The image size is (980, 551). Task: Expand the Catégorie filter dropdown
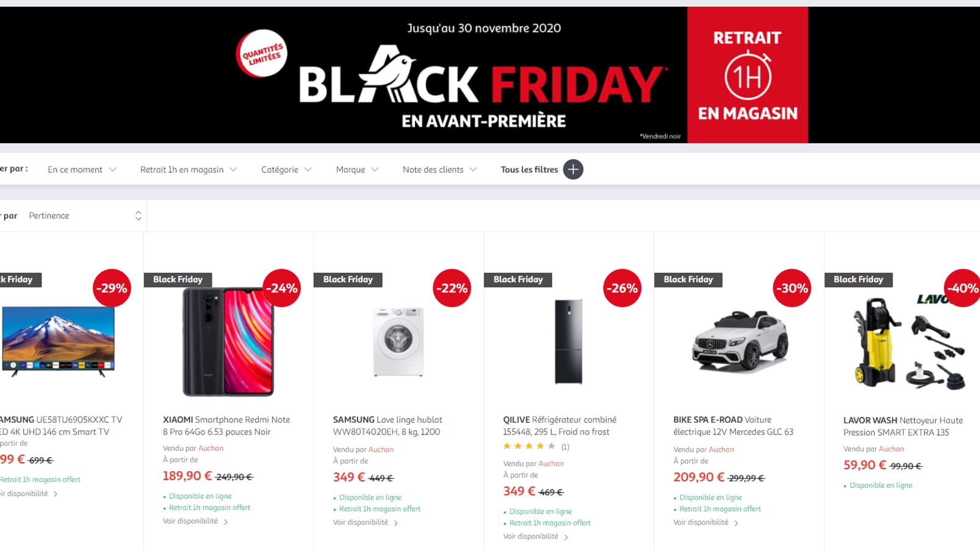point(286,170)
